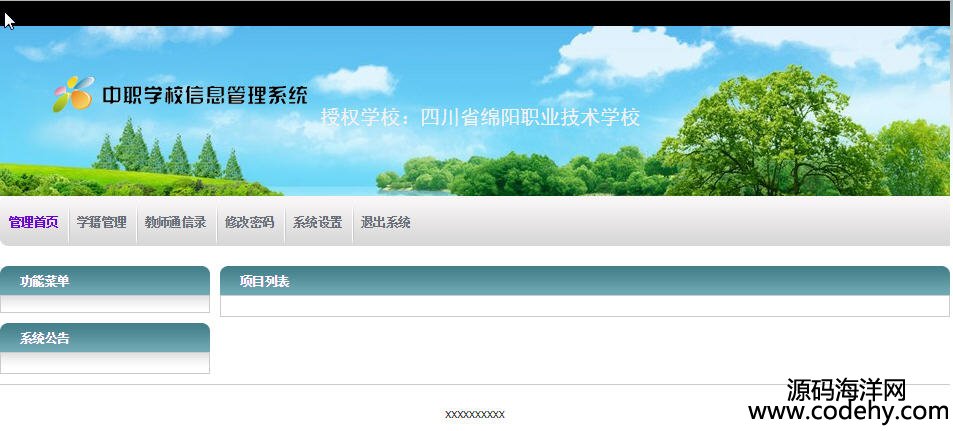Select 修改密码 in the navigation bar

(249, 222)
